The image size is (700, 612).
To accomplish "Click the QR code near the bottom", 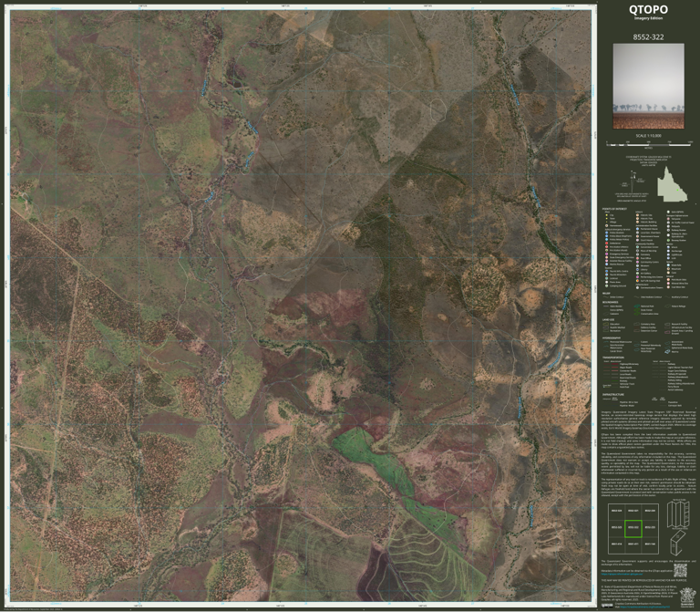I will [680, 570].
